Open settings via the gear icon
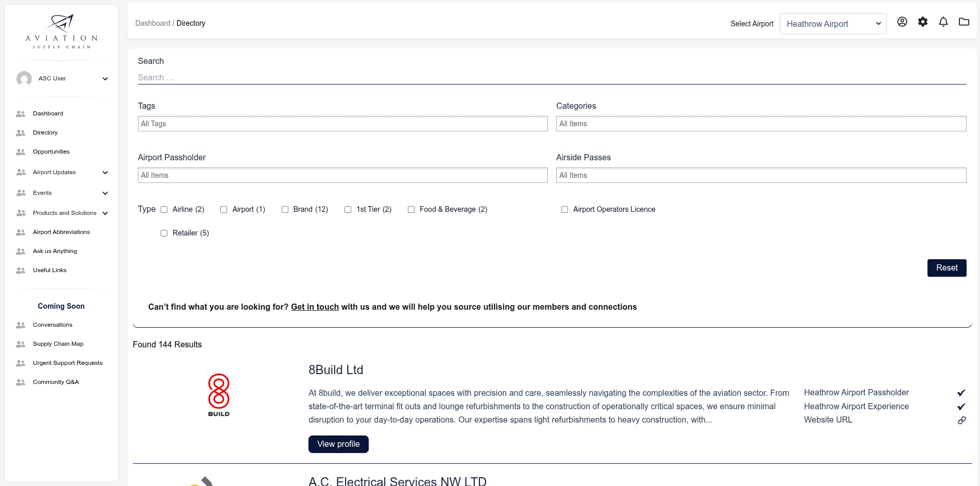 coord(922,22)
